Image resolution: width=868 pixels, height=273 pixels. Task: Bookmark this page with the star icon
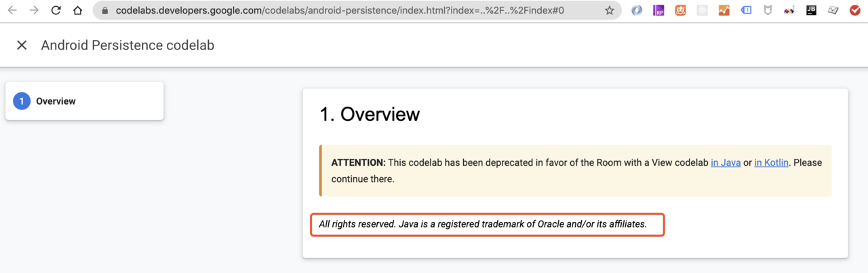(x=609, y=11)
